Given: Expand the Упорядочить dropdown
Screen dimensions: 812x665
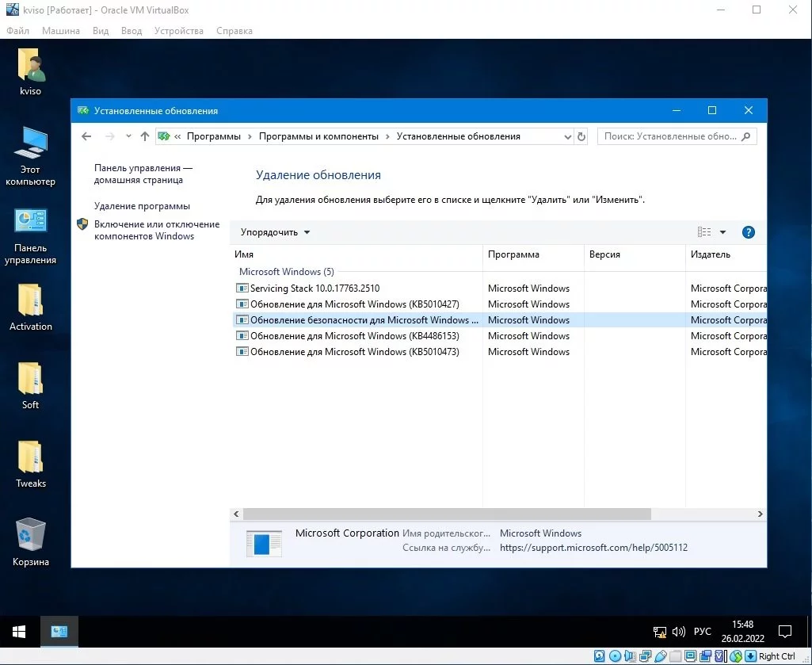Looking at the screenshot, I should click(x=275, y=232).
